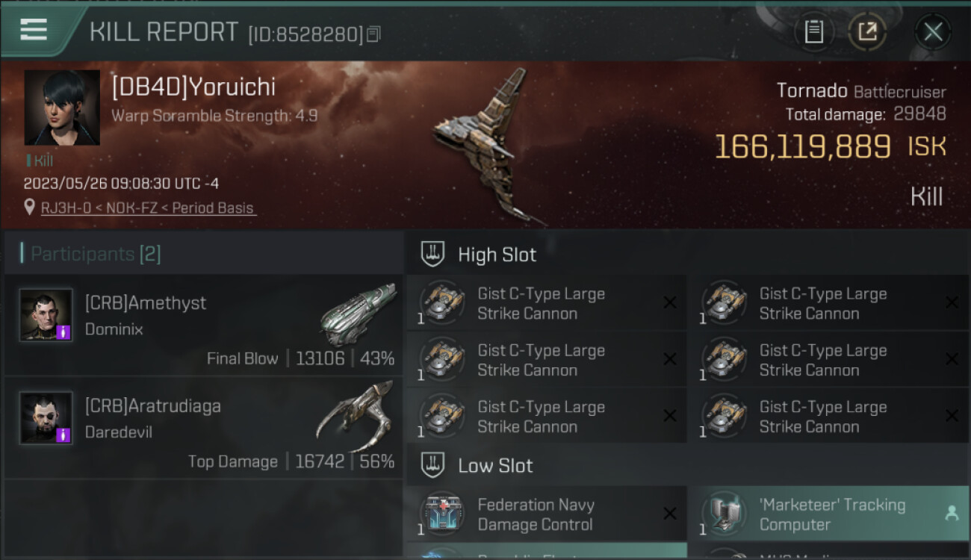
Task: Open info badge on Amethyst portrait
Action: click(x=63, y=332)
